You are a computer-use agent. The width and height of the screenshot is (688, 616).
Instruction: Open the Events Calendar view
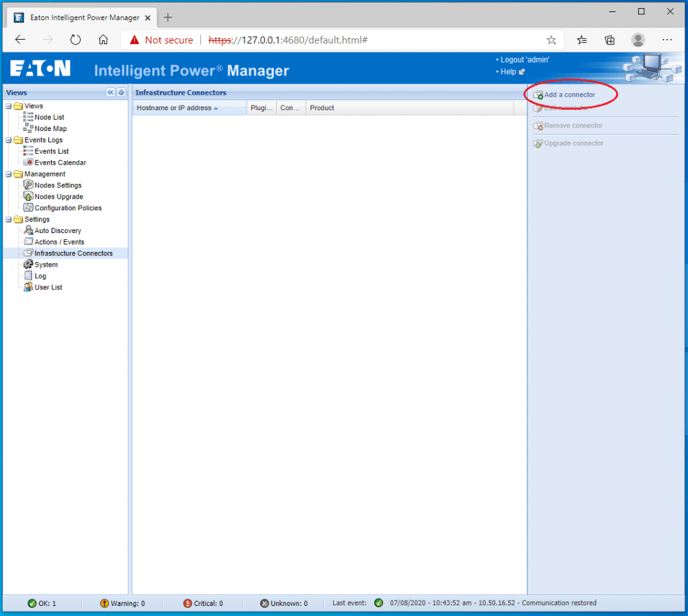pos(60,163)
